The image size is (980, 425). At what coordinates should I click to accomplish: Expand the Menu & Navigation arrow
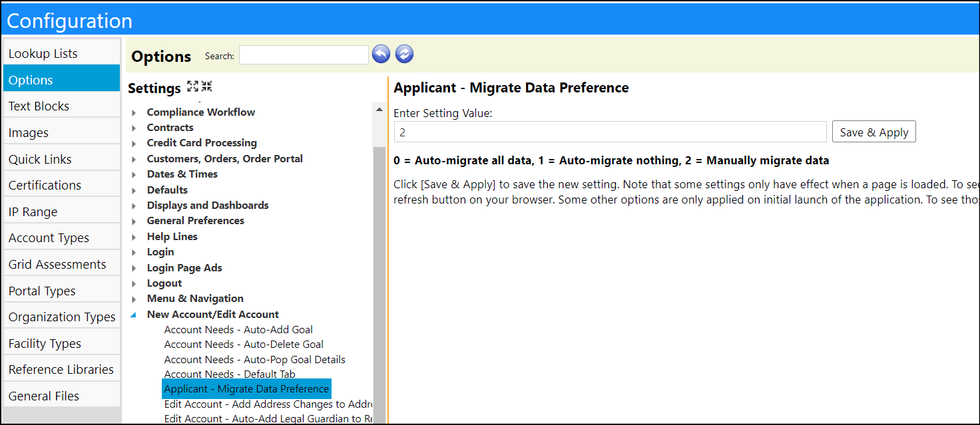click(134, 299)
